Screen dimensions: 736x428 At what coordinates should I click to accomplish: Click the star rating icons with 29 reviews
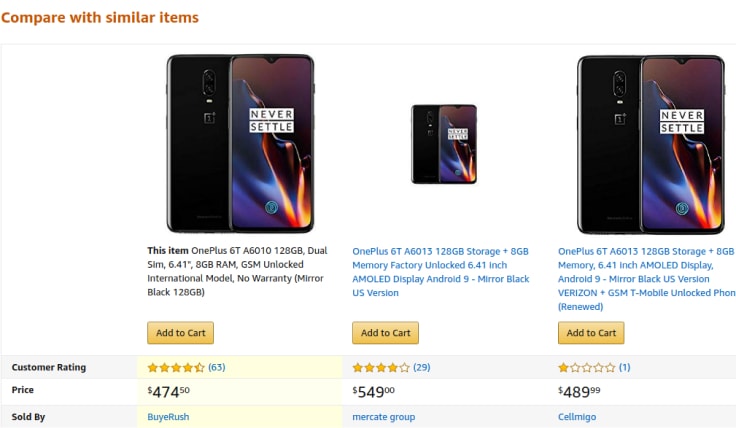point(381,367)
